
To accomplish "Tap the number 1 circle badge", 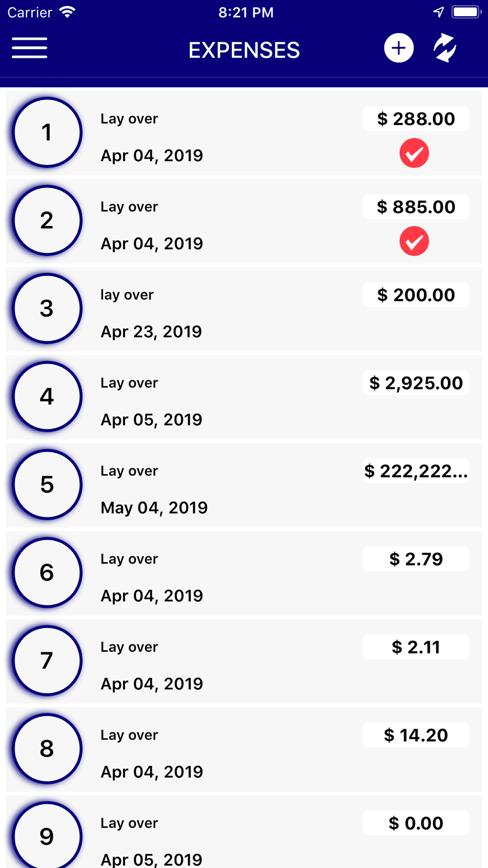I will tap(47, 132).
